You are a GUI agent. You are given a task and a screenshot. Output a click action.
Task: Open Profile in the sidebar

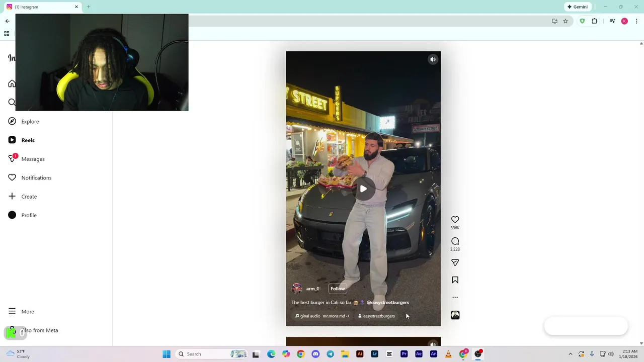pyautogui.click(x=29, y=215)
